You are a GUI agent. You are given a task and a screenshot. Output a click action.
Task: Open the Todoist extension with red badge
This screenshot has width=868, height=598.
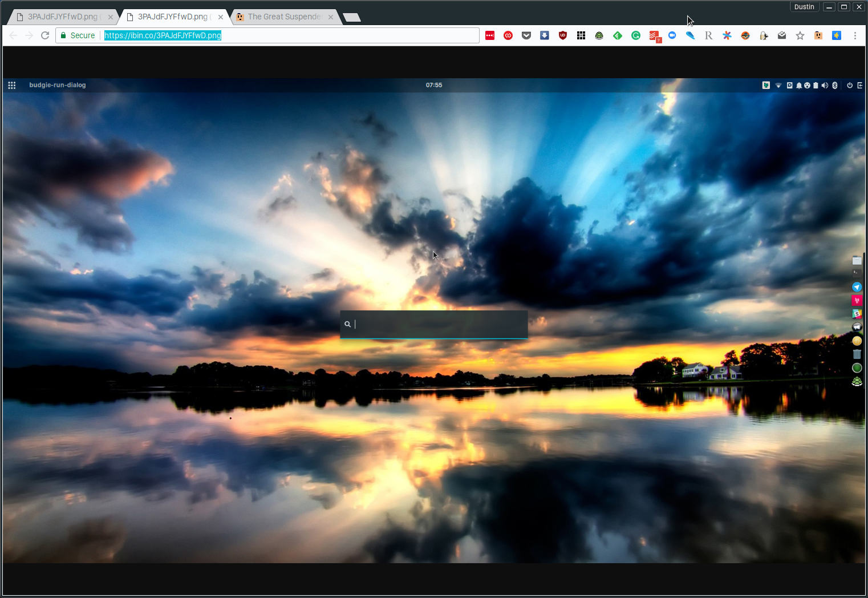(x=655, y=37)
